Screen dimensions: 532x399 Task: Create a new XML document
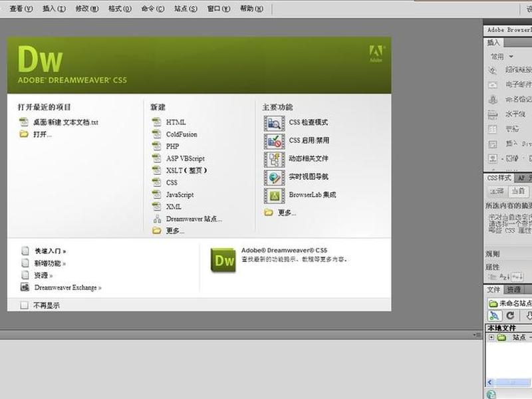tap(174, 207)
